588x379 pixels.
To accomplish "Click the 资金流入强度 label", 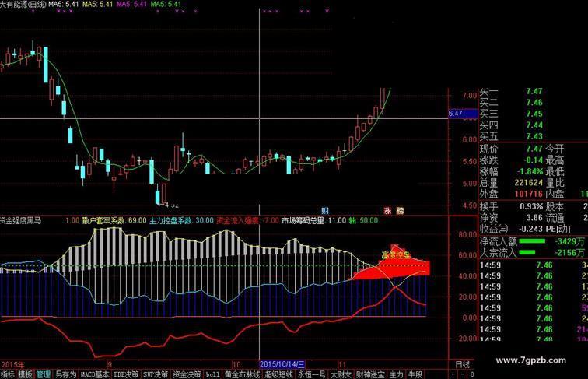I will [x=238, y=220].
